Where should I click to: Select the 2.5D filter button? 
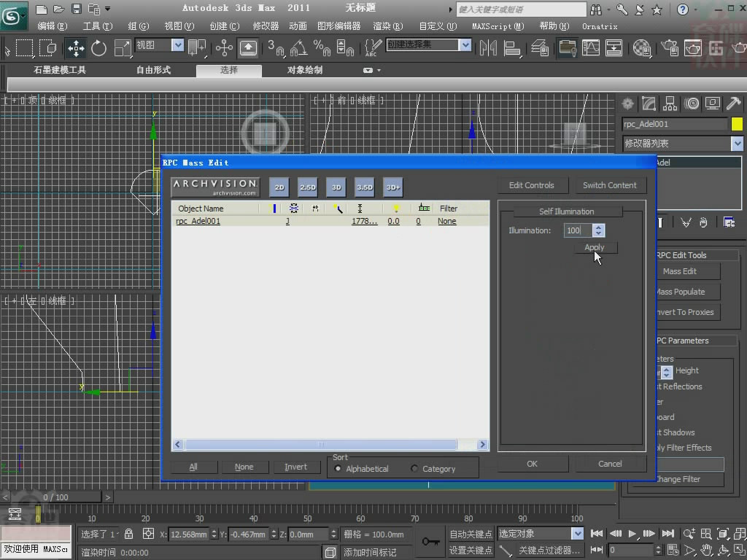pyautogui.click(x=308, y=187)
